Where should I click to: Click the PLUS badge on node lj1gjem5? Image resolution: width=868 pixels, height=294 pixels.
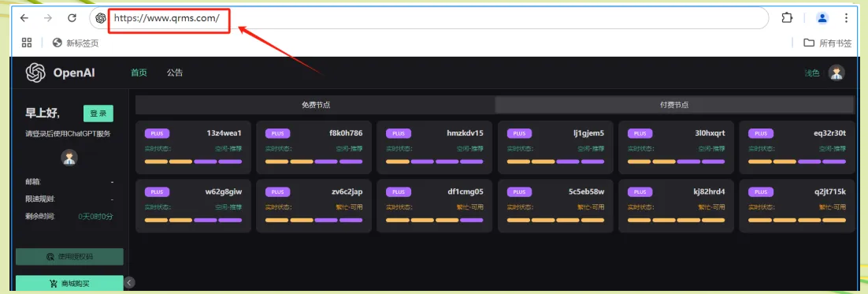[519, 133]
